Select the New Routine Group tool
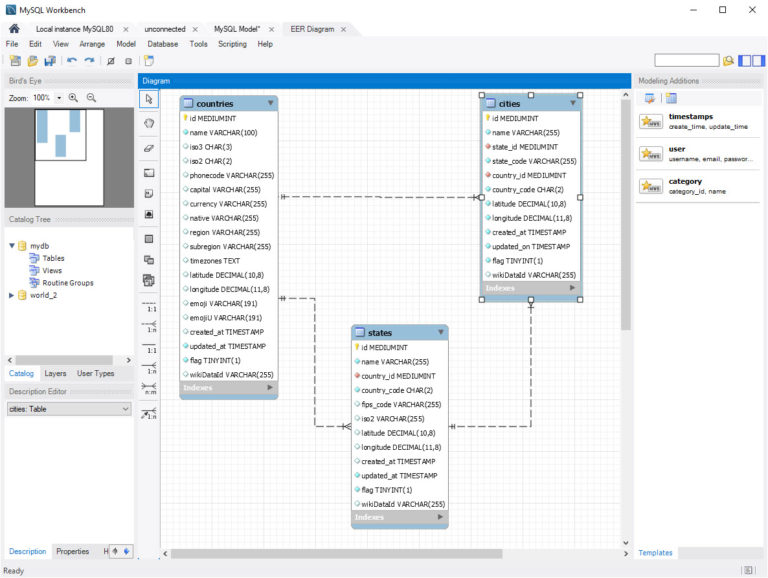 coord(149,280)
